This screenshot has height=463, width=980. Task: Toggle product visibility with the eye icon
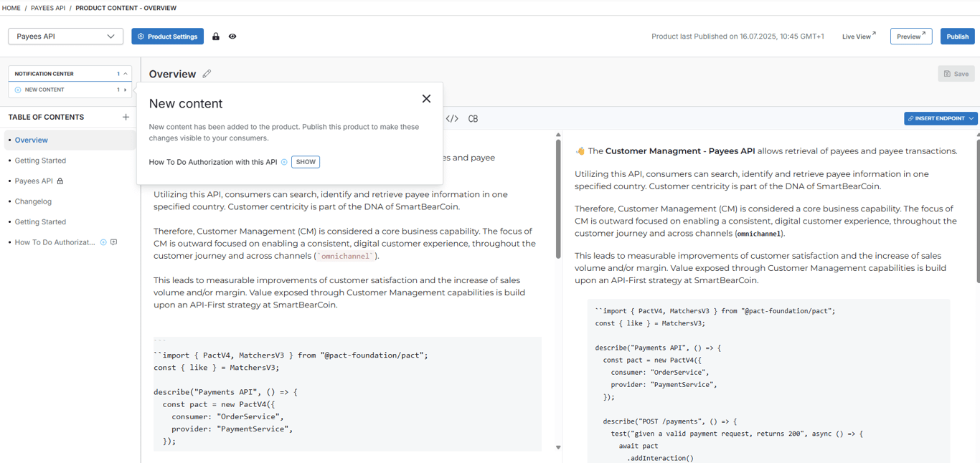tap(232, 36)
